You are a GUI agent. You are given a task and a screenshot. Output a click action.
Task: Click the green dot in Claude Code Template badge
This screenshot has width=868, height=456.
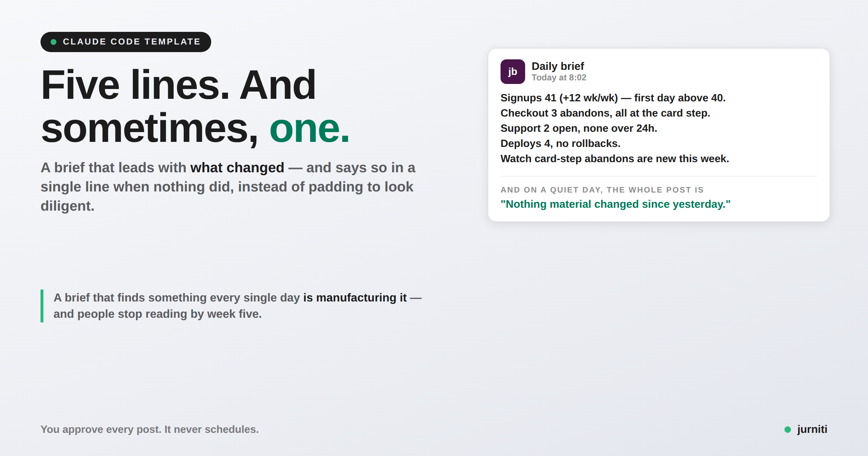(x=54, y=42)
